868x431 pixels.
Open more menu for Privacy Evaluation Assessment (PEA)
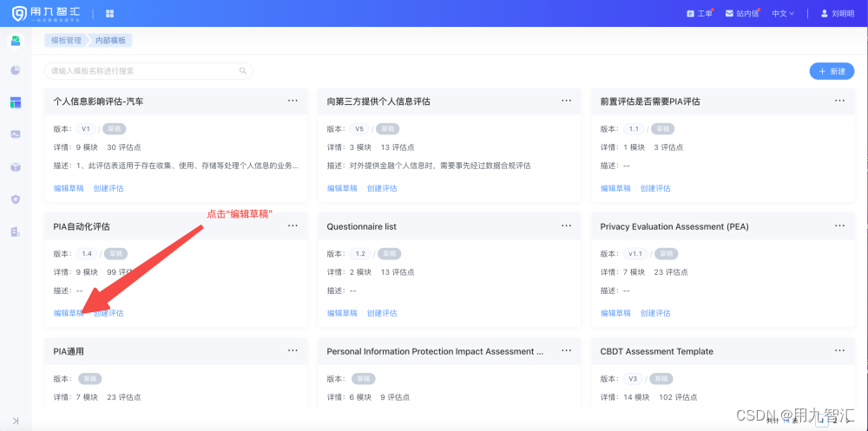(839, 225)
